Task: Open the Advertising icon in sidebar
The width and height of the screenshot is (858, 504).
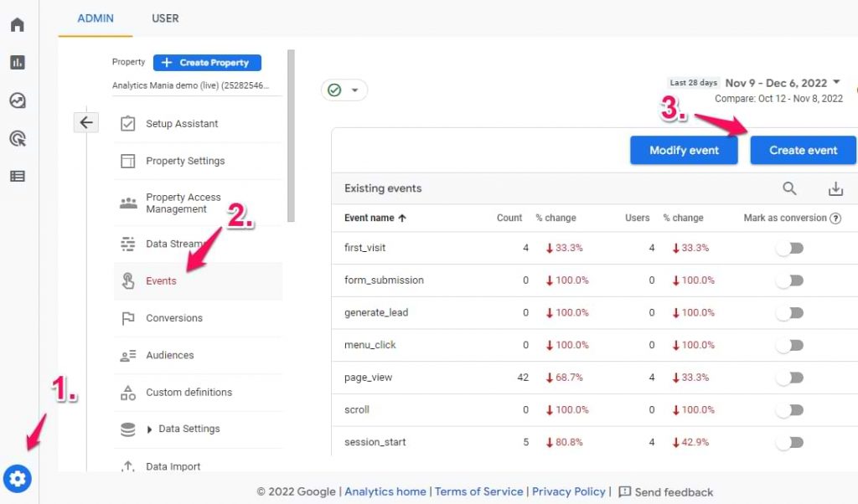Action: (x=18, y=139)
